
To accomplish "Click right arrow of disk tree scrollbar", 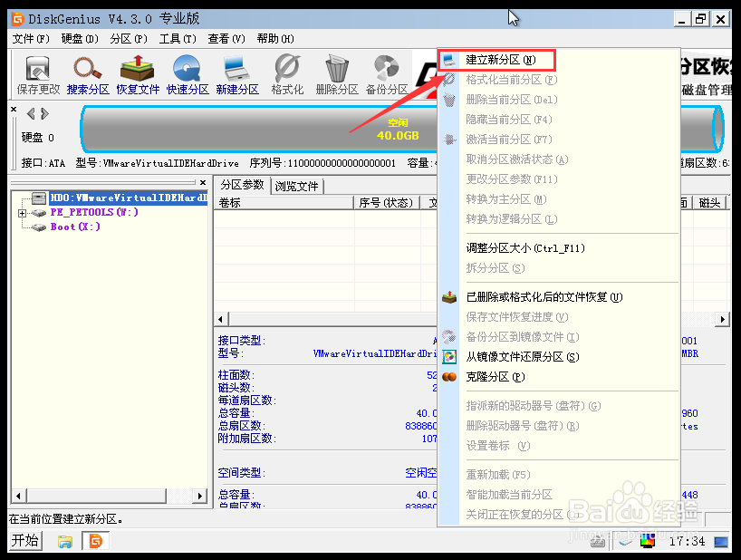I will coord(200,496).
